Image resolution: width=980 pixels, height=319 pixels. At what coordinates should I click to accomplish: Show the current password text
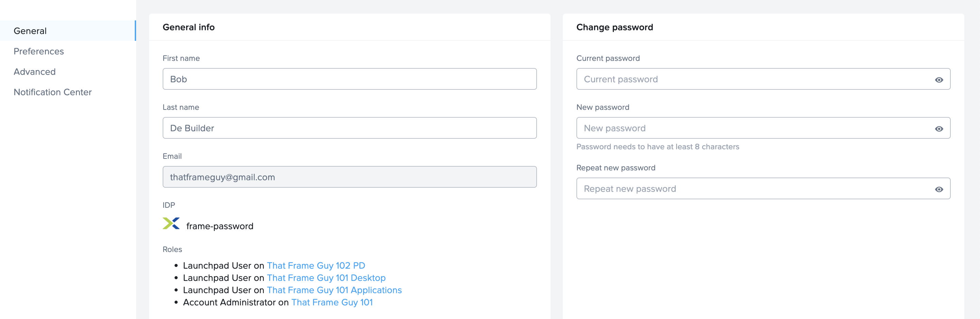[x=938, y=80]
